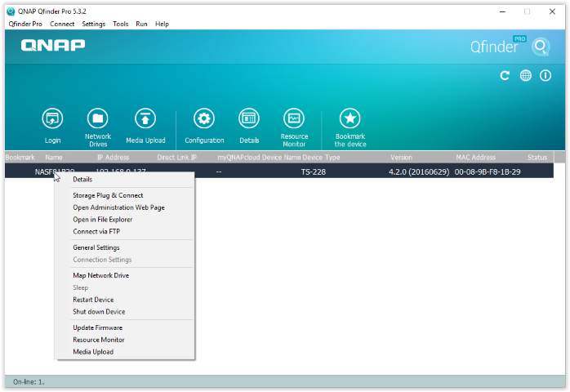570x392 pixels.
Task: Open the Tools menu
Action: coord(120,24)
